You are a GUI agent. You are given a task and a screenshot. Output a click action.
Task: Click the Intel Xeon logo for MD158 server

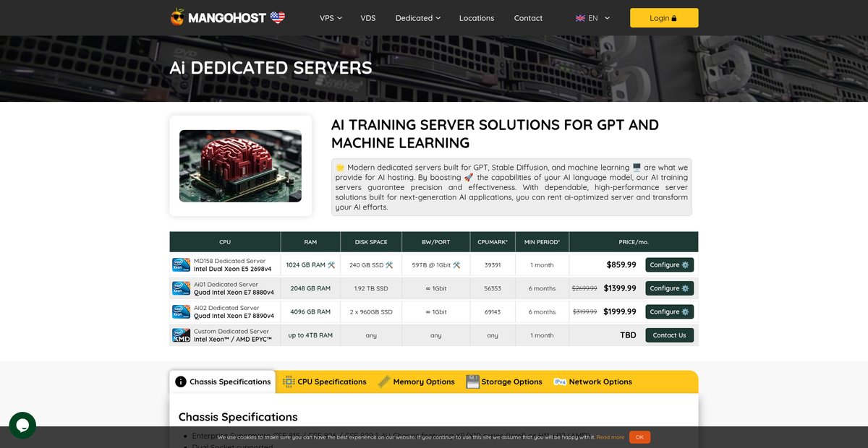click(181, 264)
